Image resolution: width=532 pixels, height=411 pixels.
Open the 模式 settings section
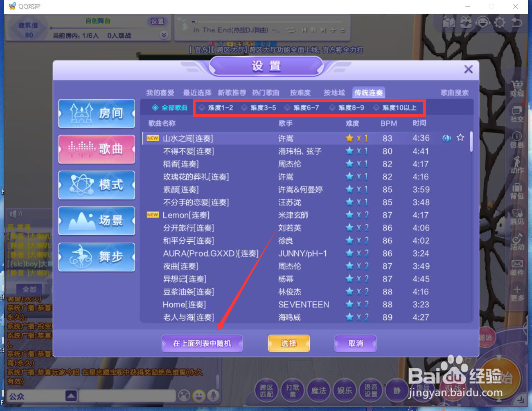point(97,185)
